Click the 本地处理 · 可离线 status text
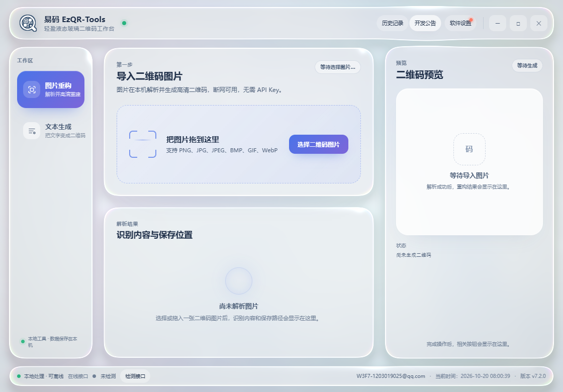Viewport: 563px width, 392px height. (44, 376)
